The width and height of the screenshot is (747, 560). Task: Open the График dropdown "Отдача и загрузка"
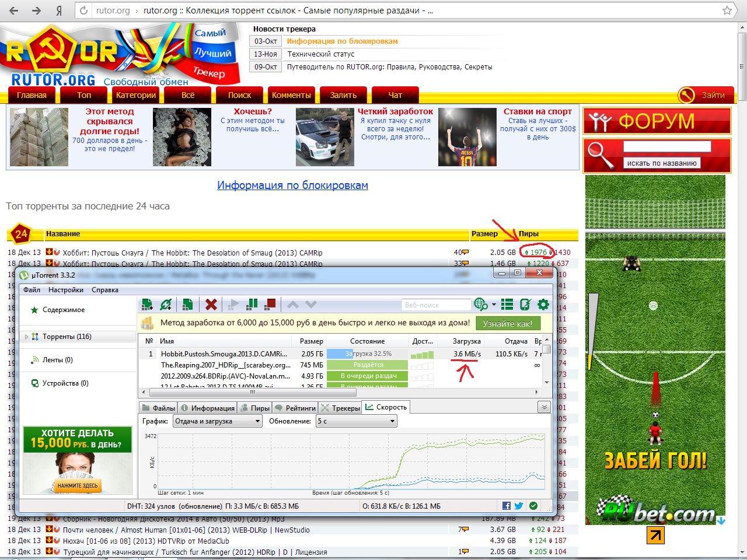(x=217, y=421)
